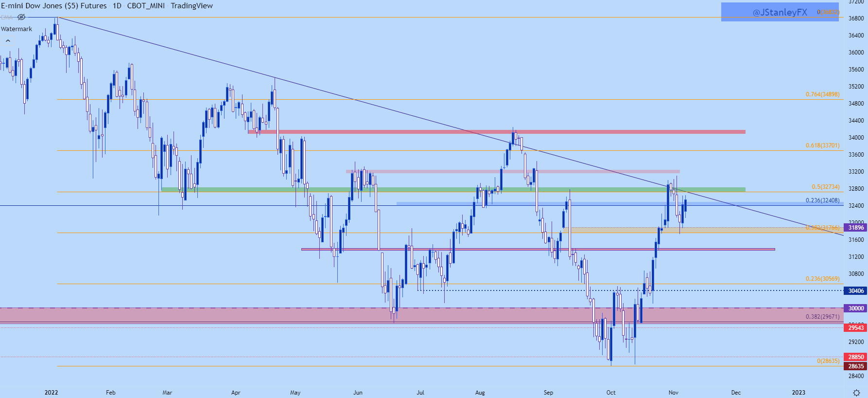Select the 0(28635) Fibonacci label

[828, 361]
